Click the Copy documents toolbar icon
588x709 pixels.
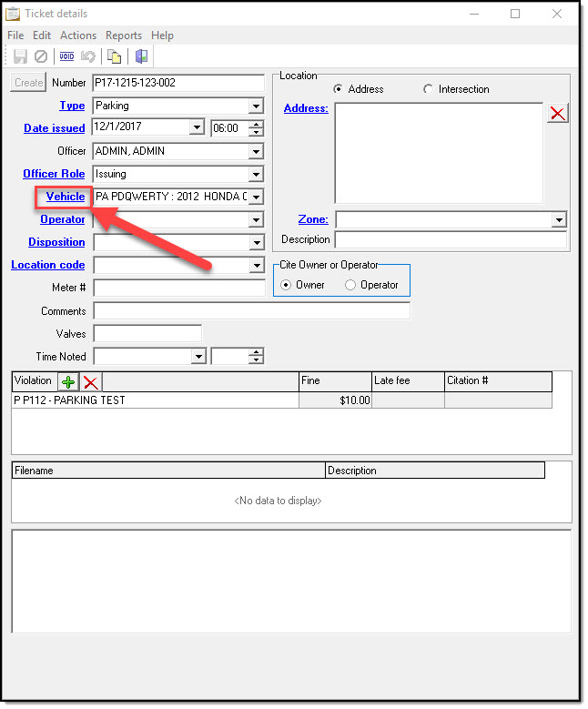pyautogui.click(x=115, y=56)
